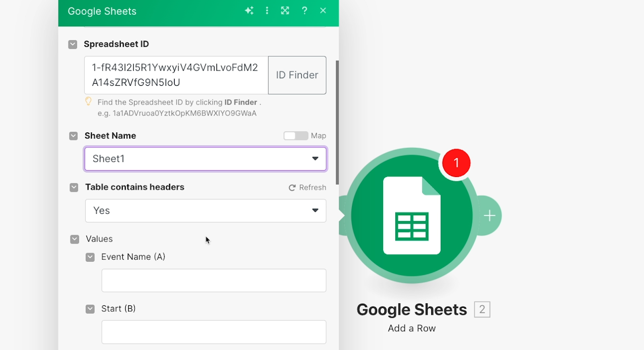Click the red error badge showing 1
The width and height of the screenshot is (644, 350).
(456, 163)
